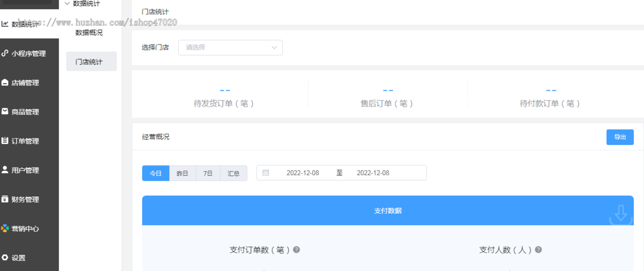Click the 选择门店 dropdown arrow
Viewport: 644px width, 271px height.
tap(274, 47)
